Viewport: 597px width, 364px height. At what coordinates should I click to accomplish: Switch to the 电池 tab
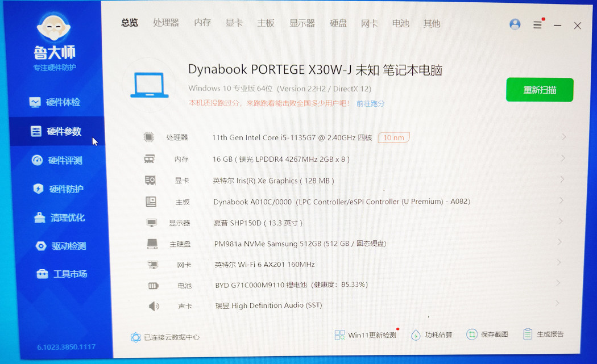coord(400,24)
